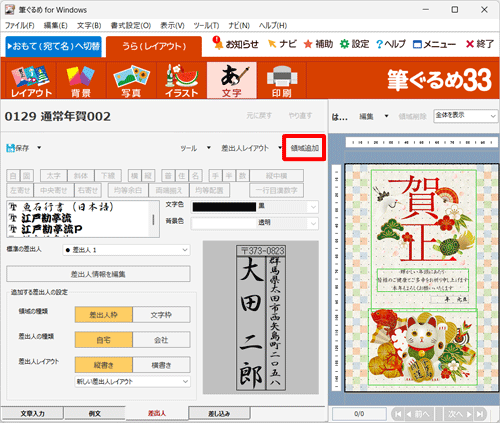Expand 全体を表示 zoom dropdown
This screenshot has width=500, height=423.
click(465, 116)
